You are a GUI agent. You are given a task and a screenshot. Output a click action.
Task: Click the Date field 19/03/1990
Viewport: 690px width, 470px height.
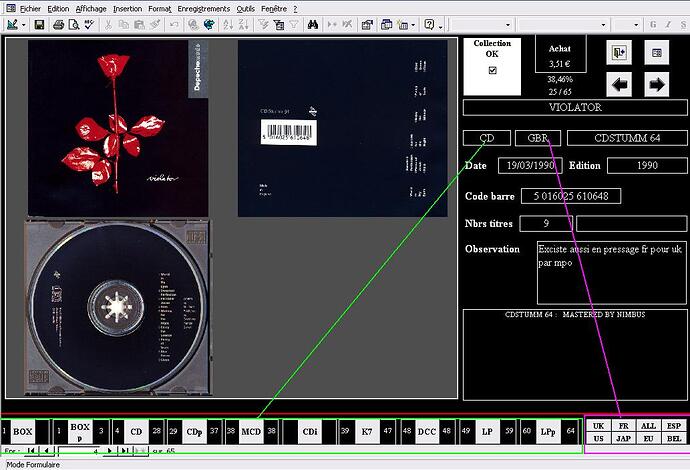tap(530, 165)
